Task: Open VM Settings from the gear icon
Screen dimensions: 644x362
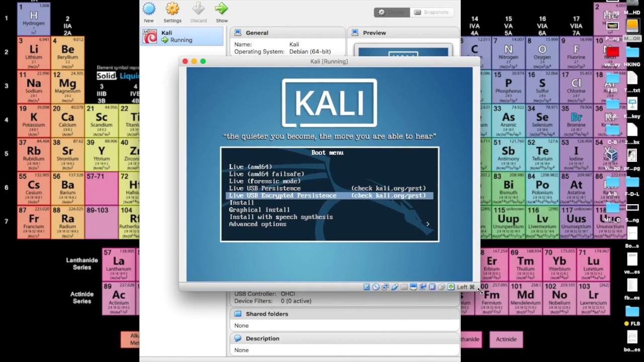Action: (x=172, y=9)
